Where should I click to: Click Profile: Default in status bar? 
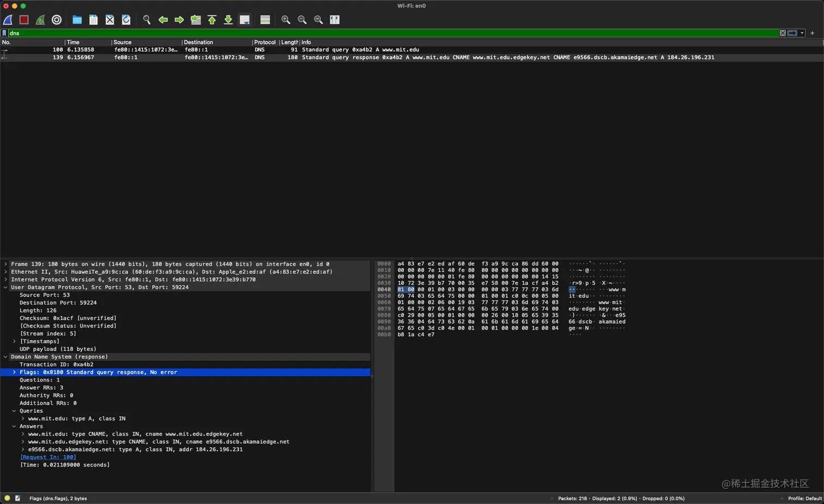(x=805, y=499)
